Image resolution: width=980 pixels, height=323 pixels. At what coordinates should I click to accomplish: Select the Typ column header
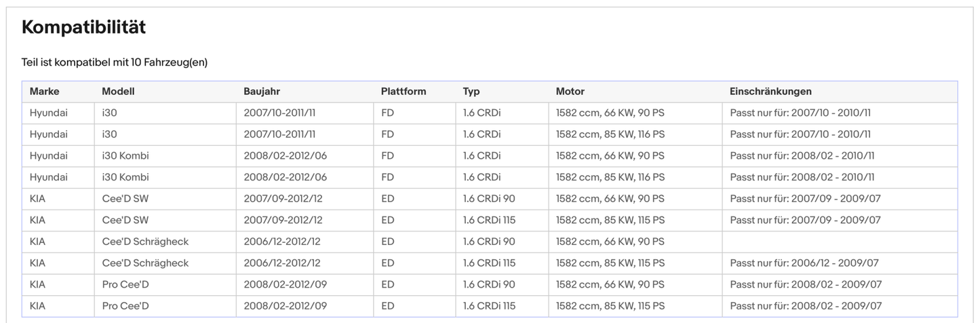click(471, 92)
